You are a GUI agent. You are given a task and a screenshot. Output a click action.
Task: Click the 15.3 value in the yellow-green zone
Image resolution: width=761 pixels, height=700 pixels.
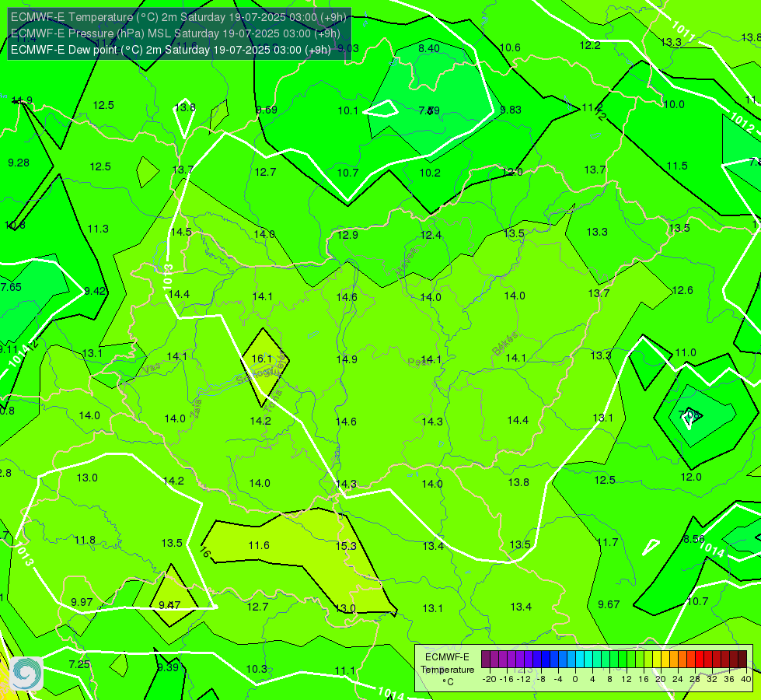coord(346,546)
